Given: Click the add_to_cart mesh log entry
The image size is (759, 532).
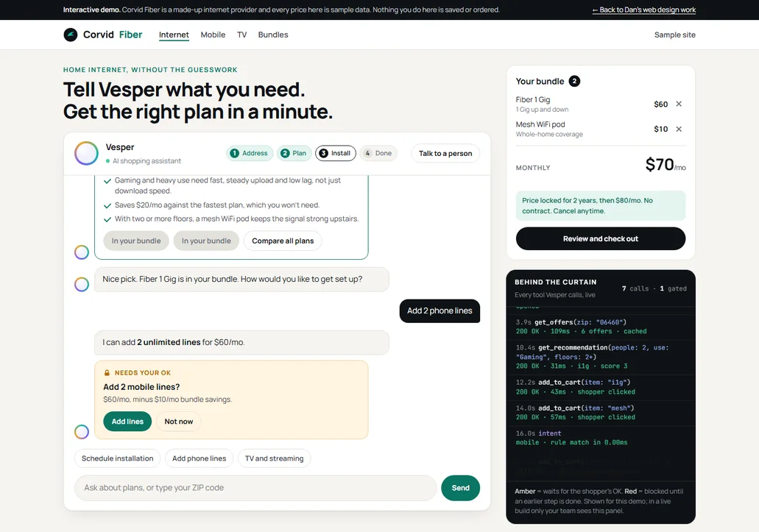Looking at the screenshot, I should coord(600,413).
